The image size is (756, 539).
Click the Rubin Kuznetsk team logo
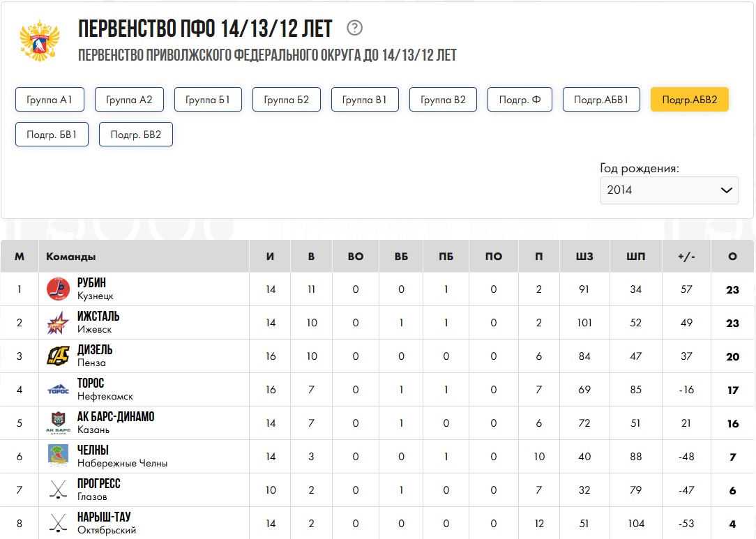click(58, 289)
